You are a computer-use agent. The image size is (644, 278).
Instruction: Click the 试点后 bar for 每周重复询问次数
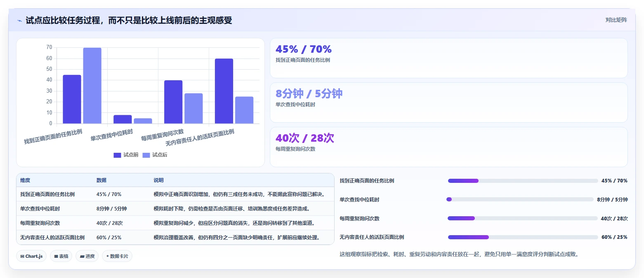[x=193, y=108]
